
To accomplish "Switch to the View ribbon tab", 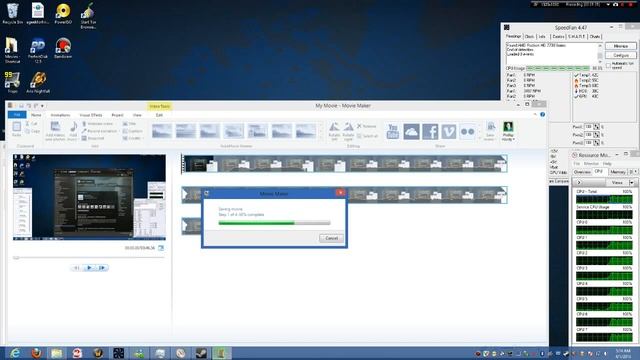I will [137, 115].
